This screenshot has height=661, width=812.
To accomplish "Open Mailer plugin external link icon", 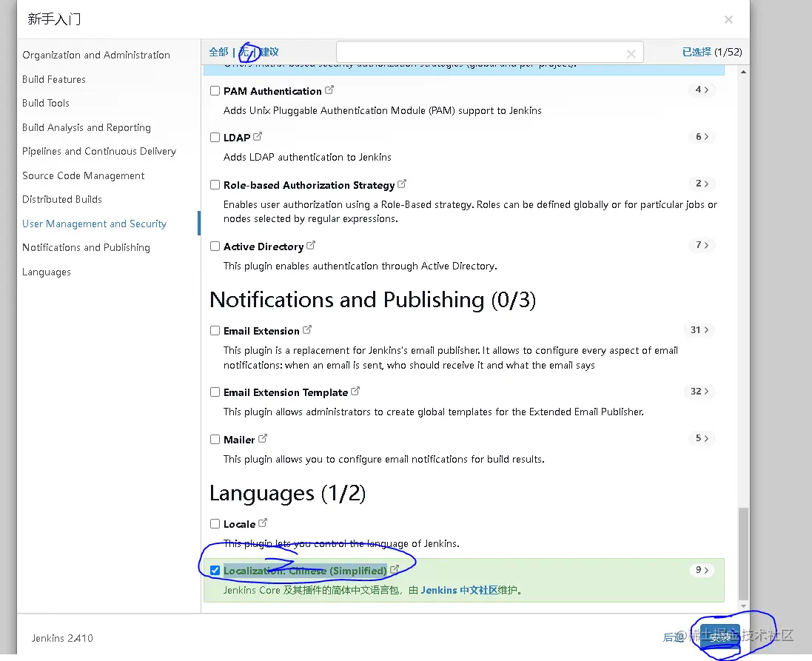I will pyautogui.click(x=263, y=438).
